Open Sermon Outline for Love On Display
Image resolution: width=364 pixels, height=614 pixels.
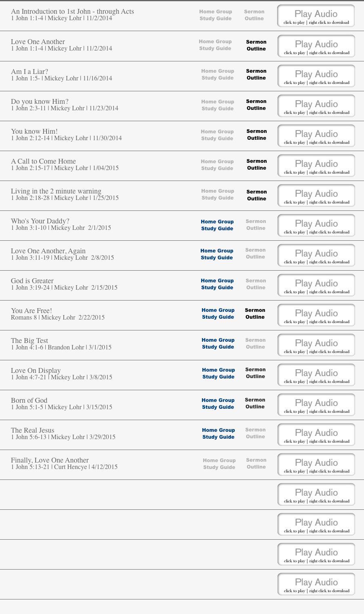coord(255,373)
